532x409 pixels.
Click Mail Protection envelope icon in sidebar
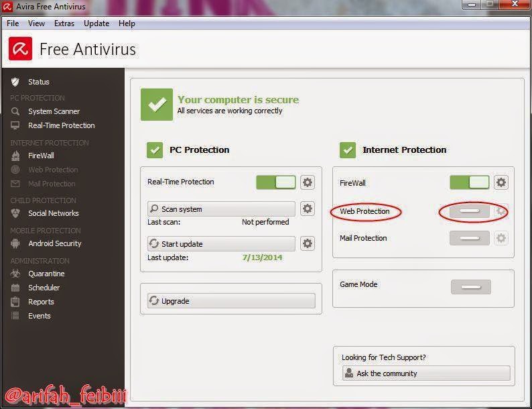(15, 184)
